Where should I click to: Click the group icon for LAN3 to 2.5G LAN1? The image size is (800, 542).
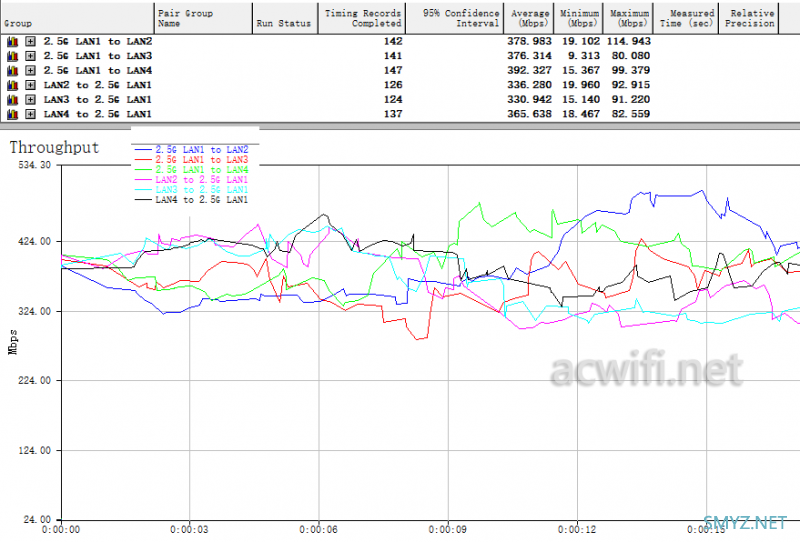click(12, 100)
